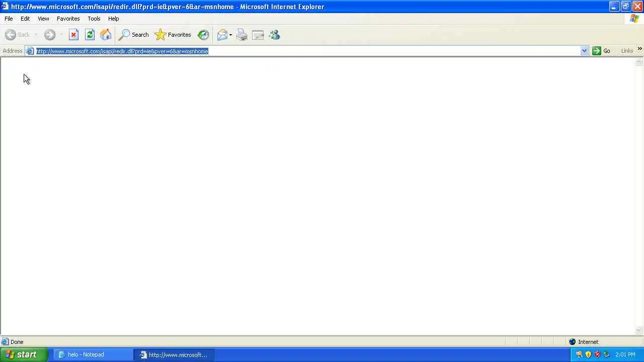Print the page using the printer icon
644x362 pixels.
[242, 35]
